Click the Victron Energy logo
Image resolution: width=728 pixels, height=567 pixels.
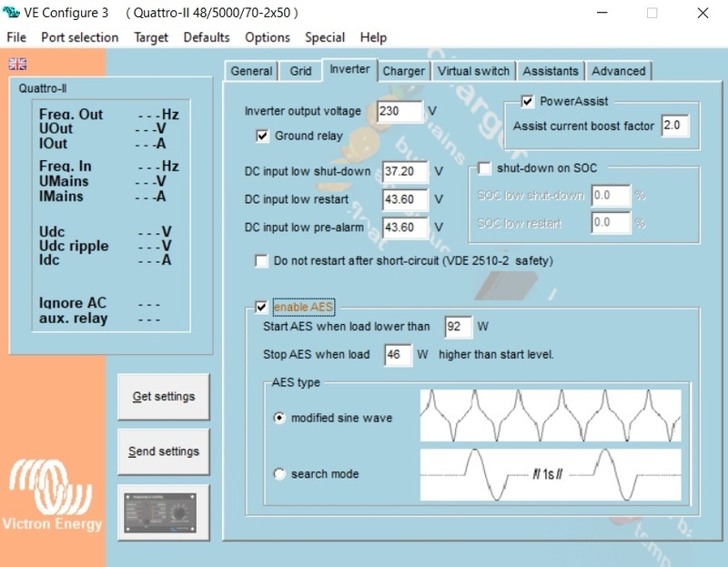click(51, 496)
